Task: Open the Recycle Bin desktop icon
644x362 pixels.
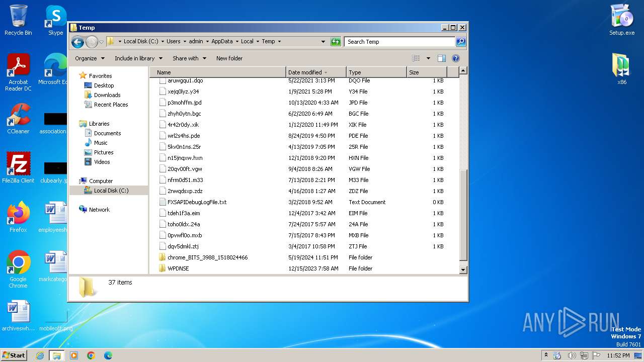Action: click(18, 20)
